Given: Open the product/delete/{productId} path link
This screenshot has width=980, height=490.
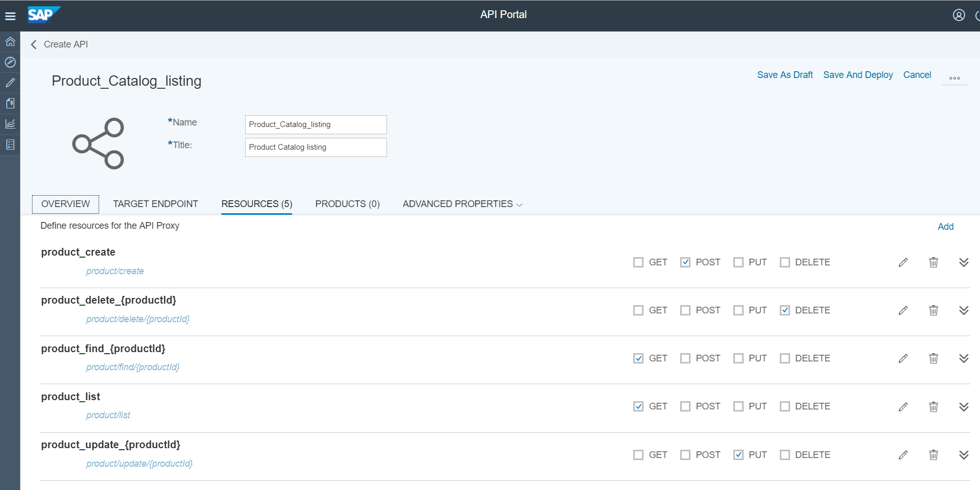Looking at the screenshot, I should 138,319.
